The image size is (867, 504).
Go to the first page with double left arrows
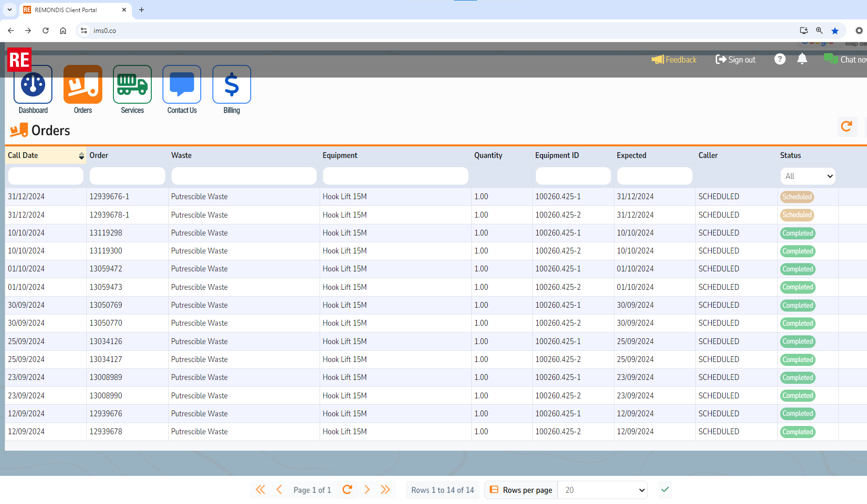coord(261,490)
